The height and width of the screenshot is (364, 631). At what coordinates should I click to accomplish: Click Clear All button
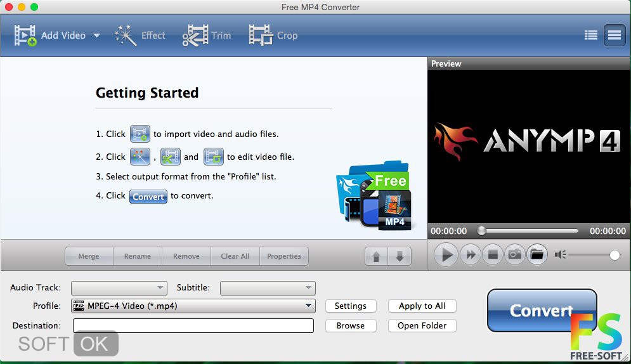235,256
